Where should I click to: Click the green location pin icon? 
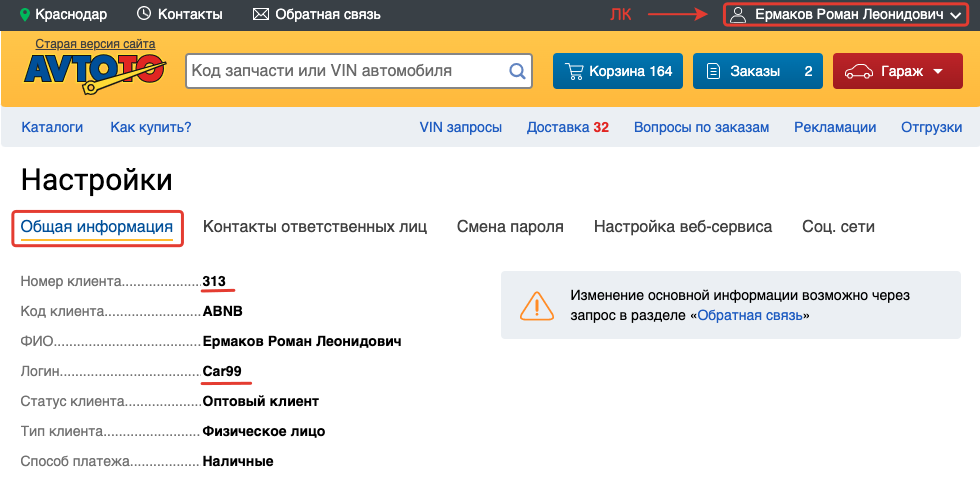click(x=25, y=14)
